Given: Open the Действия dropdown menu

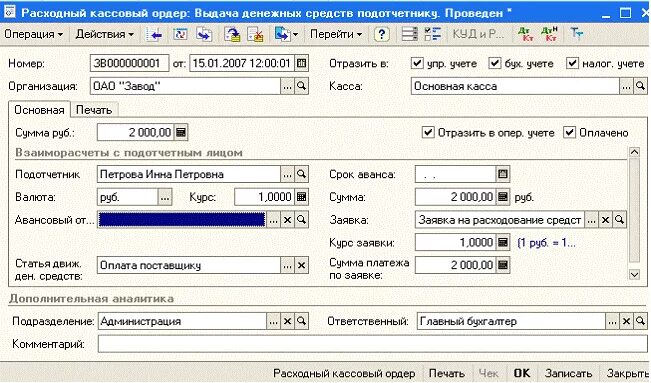Looking at the screenshot, I should click(x=105, y=34).
